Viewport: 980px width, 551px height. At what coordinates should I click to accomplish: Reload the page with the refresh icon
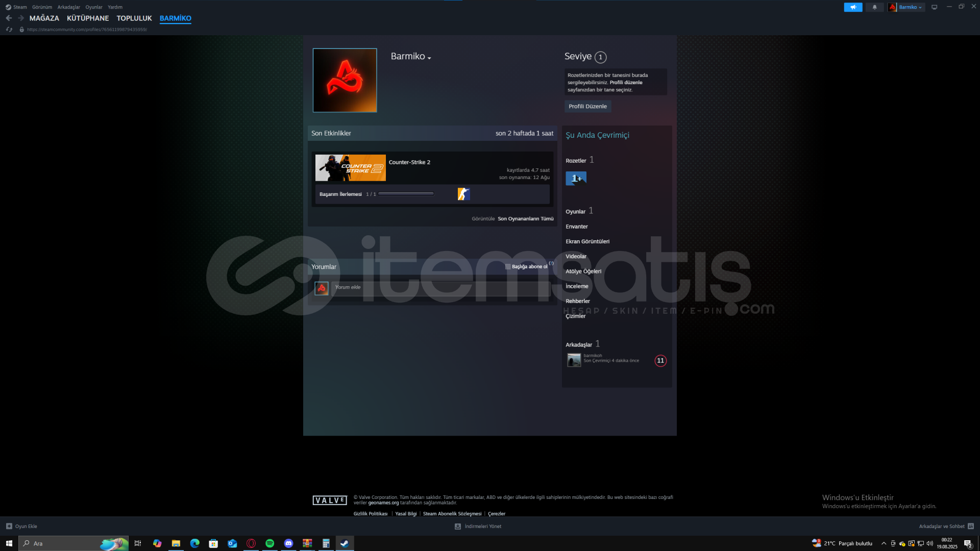pos(9,30)
